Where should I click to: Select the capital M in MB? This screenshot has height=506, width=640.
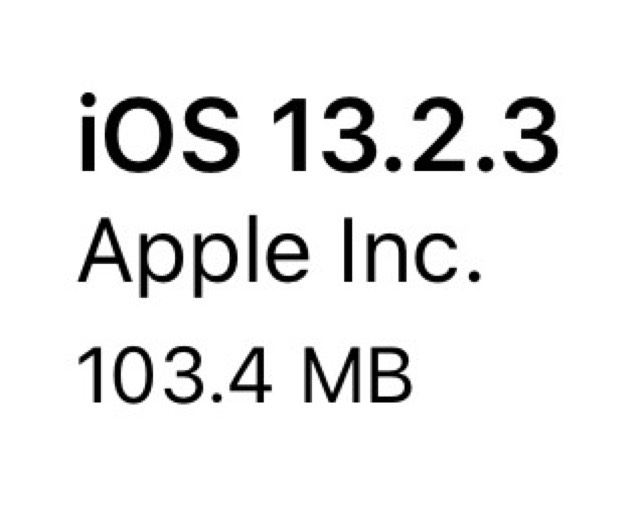332,375
